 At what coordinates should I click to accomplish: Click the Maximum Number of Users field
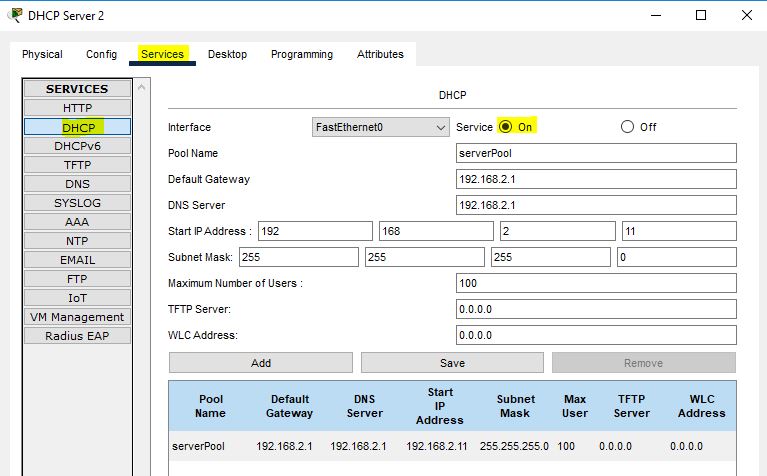click(x=596, y=283)
